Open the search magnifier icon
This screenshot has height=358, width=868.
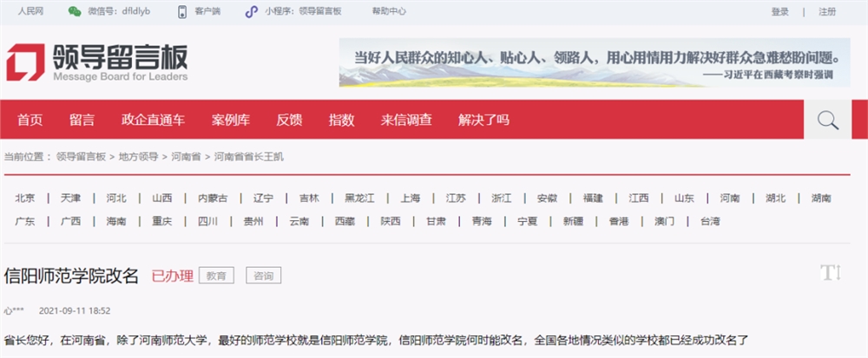(x=827, y=120)
